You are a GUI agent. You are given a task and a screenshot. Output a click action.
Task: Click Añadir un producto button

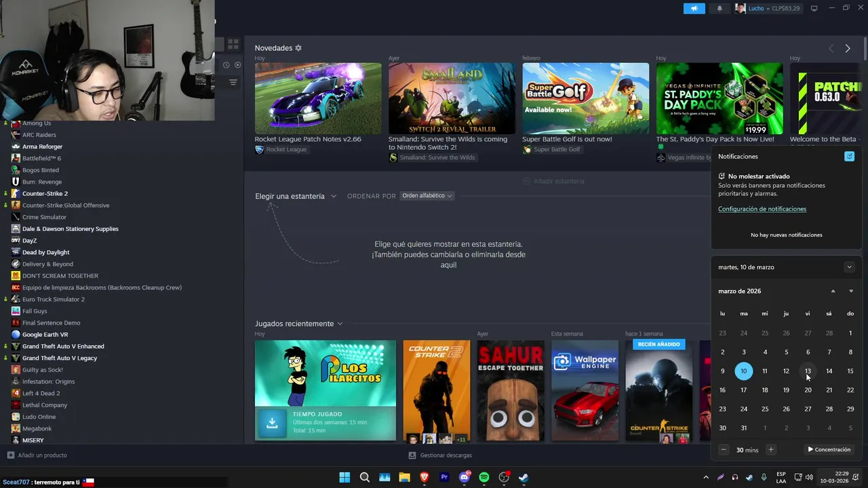click(x=37, y=455)
